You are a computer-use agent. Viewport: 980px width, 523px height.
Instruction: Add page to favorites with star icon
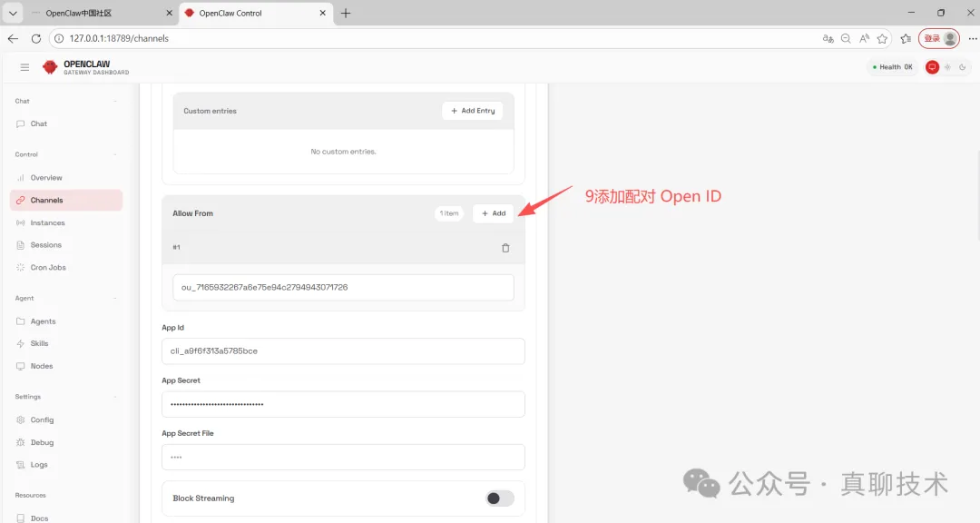(x=882, y=39)
